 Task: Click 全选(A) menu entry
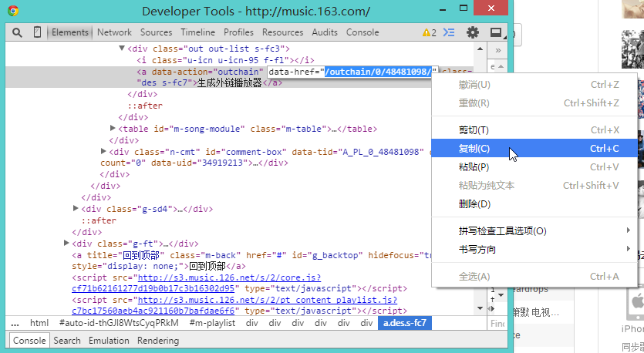(x=534, y=276)
